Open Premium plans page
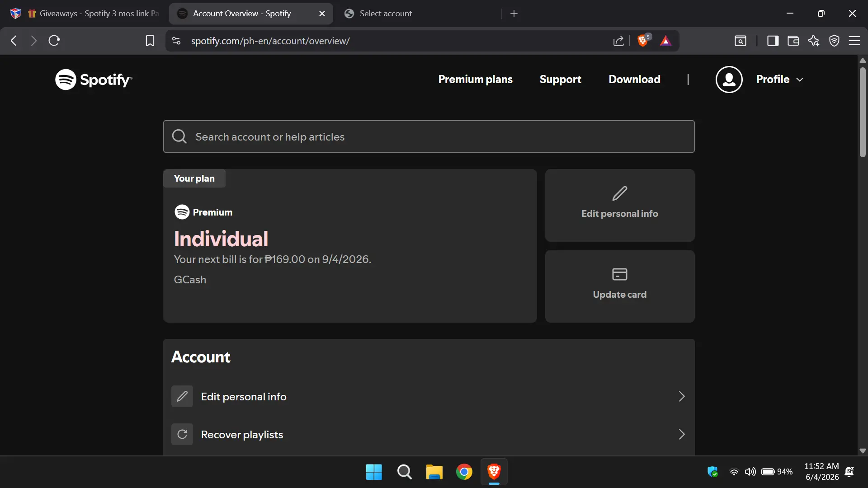This screenshot has height=488, width=868. pos(475,80)
